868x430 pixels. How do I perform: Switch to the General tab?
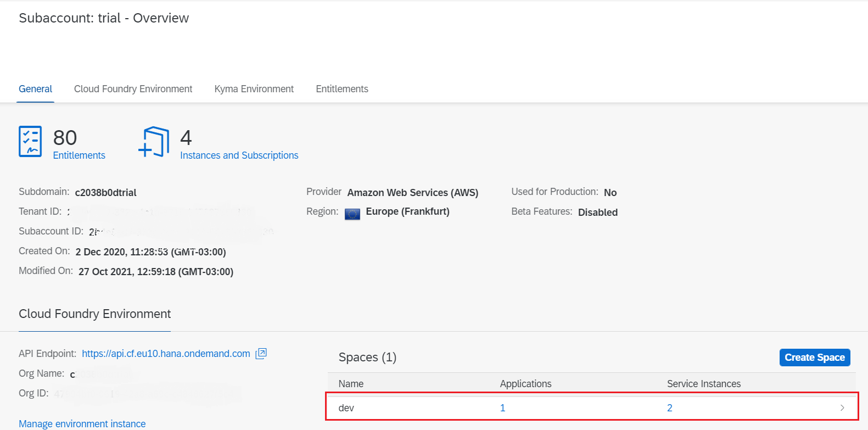point(36,89)
